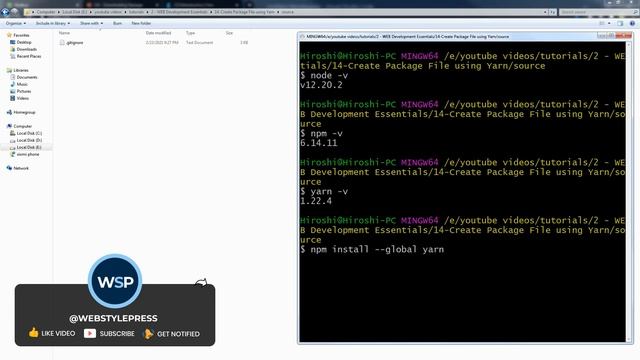The image size is (640, 360).
Task: Click the 'npm install --global yarn' command line
Action: [x=372, y=249]
